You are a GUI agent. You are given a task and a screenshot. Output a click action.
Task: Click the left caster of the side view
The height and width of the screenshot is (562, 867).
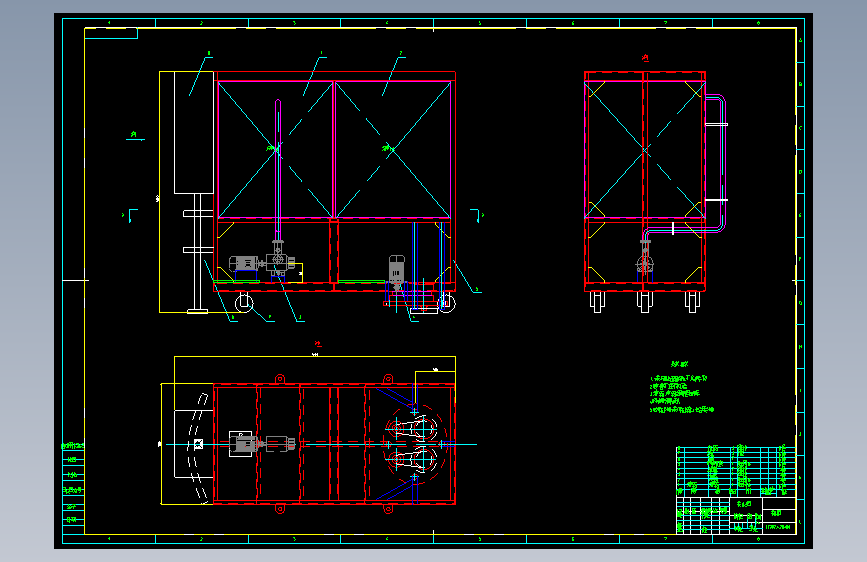tap(597, 302)
